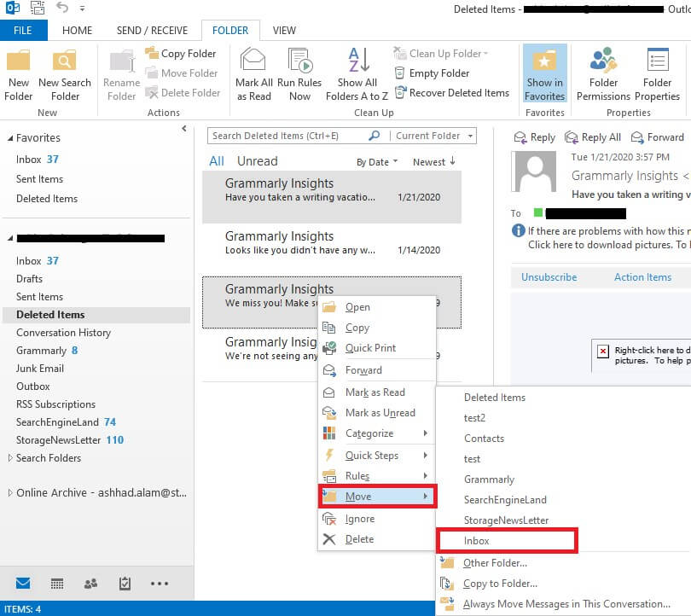Collapse the Favorites folder group
The image size is (691, 616).
click(x=10, y=138)
